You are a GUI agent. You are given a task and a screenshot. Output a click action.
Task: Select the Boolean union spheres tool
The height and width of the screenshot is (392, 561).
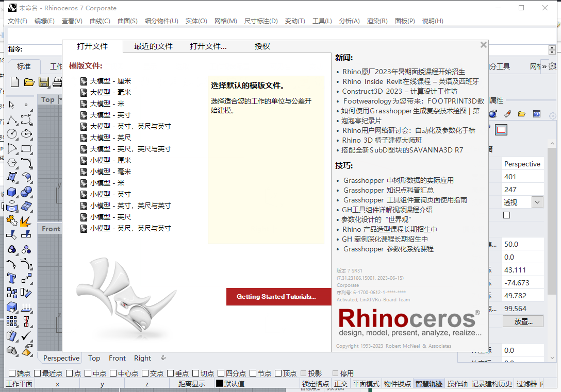(x=26, y=192)
